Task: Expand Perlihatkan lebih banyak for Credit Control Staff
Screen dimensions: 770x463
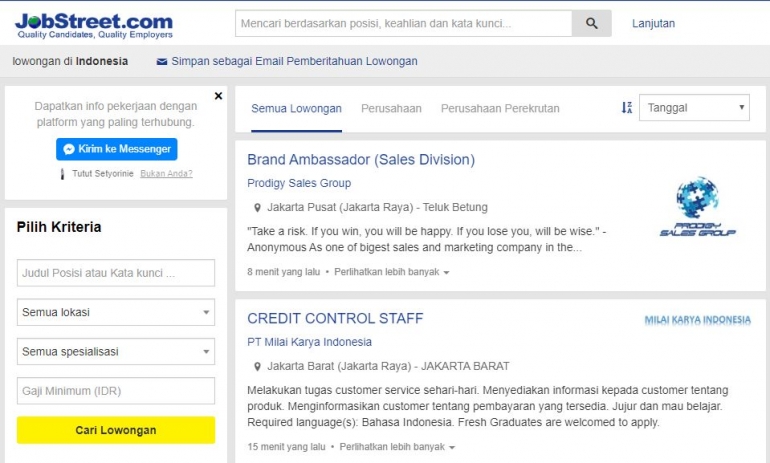Action: pos(397,447)
